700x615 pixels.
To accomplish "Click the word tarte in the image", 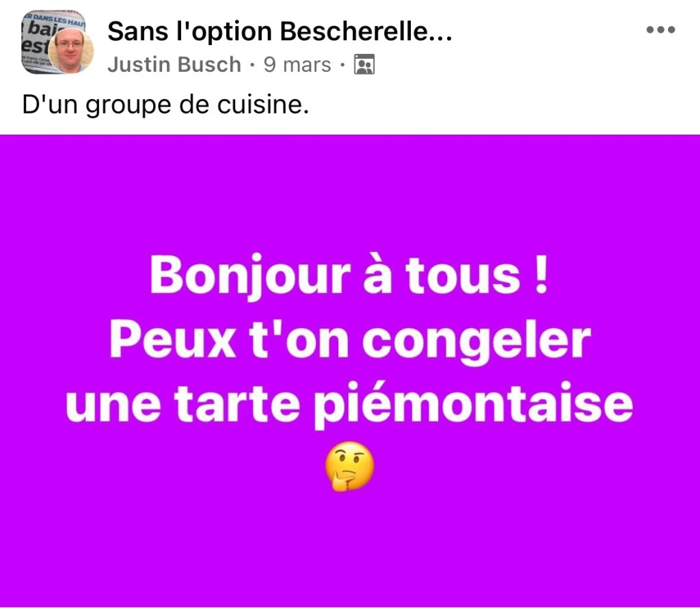I will 237,403.
